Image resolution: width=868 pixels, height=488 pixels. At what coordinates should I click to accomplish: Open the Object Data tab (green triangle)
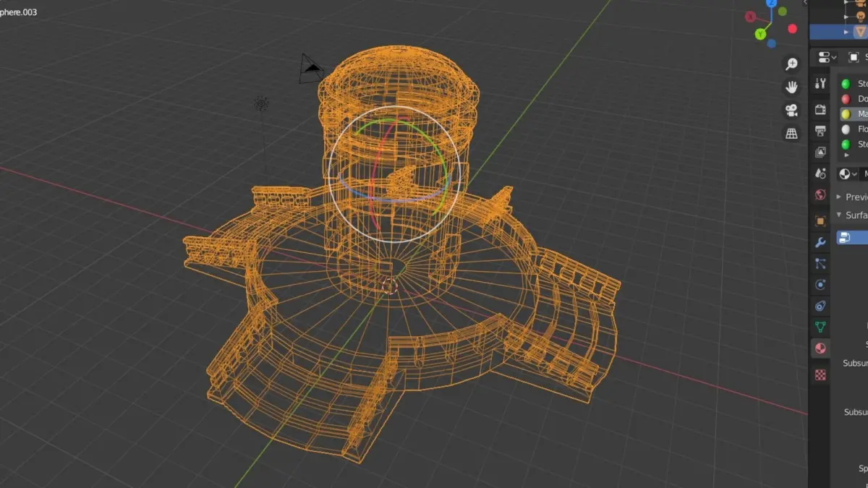820,327
